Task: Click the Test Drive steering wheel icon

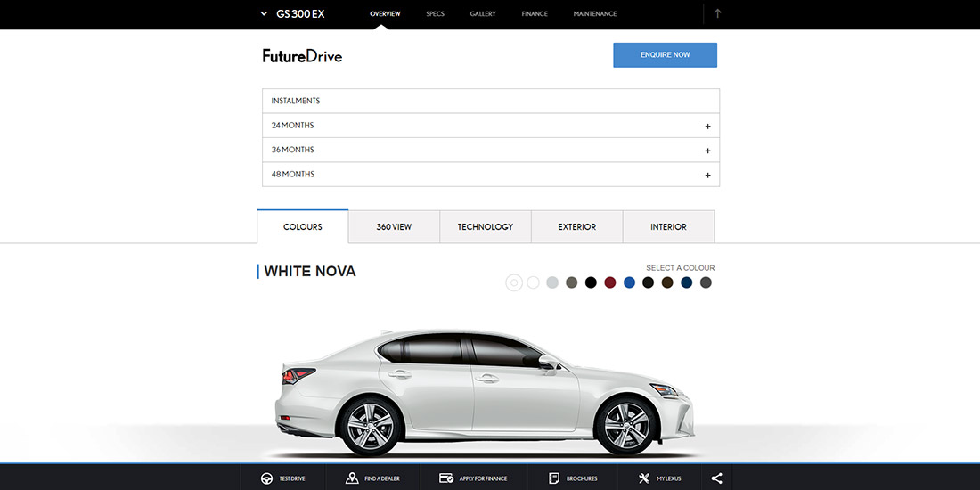Action: pos(267,478)
